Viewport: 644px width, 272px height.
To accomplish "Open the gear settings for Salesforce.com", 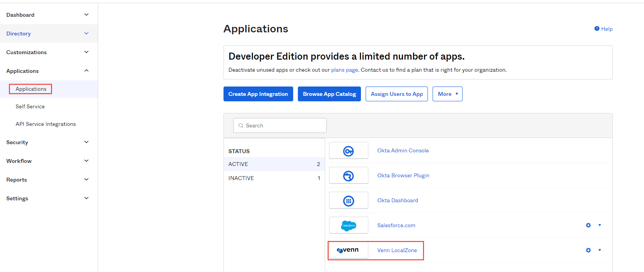I will click(x=588, y=225).
